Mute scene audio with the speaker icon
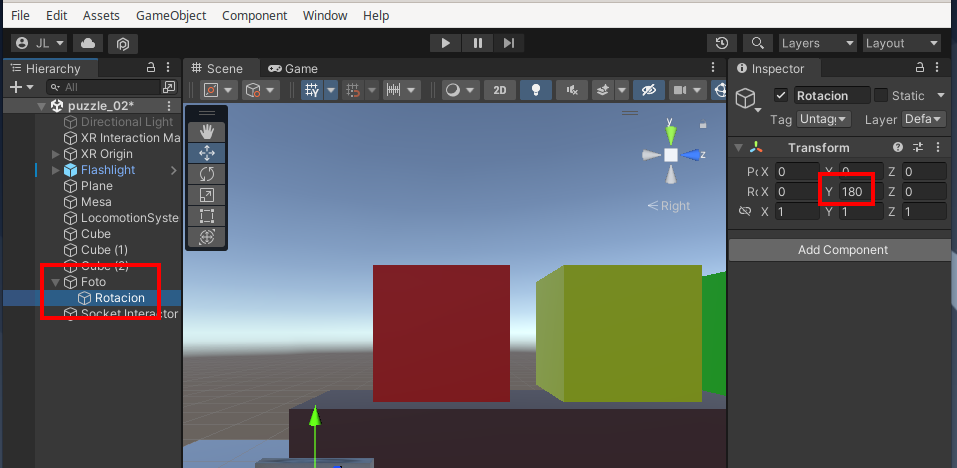957x468 pixels. [572, 90]
